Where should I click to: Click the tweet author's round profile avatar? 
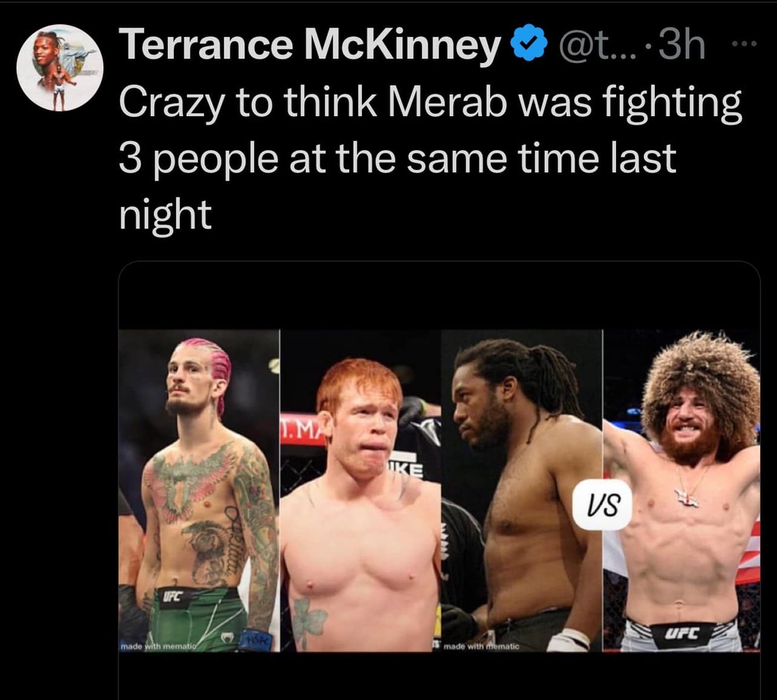pyautogui.click(x=60, y=68)
